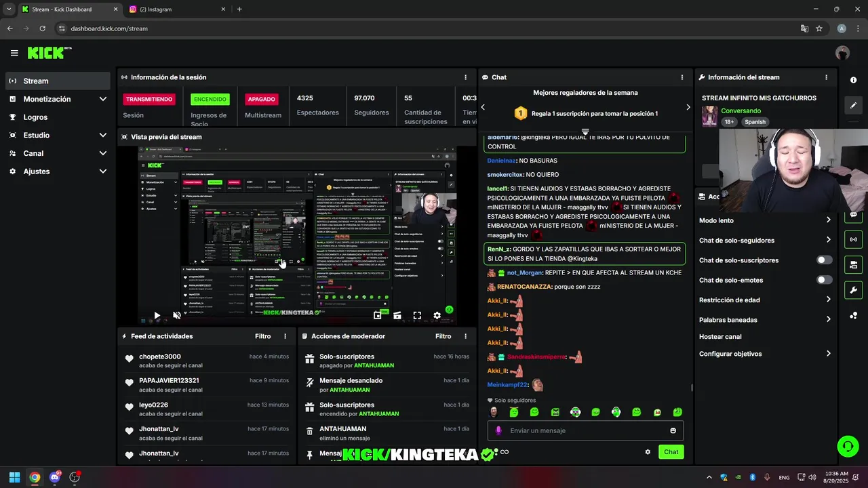Open Palabras baneadas chevron
This screenshot has width=868, height=488.
828,319
